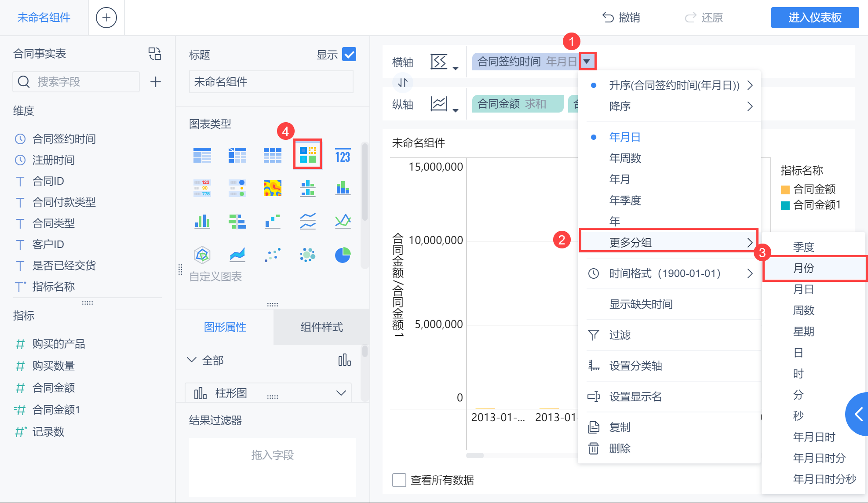This screenshot has height=503, width=868.
Task: Check the 查看所有数据 checkbox
Action: 399,480
